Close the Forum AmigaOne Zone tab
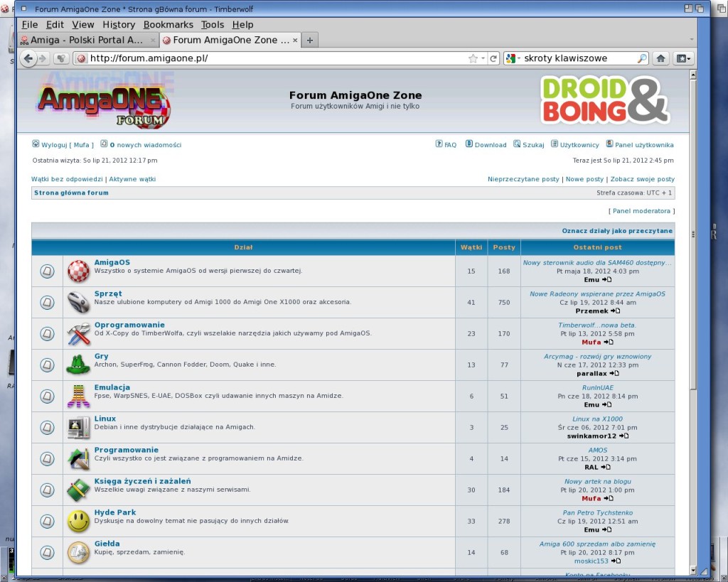This screenshot has height=582, width=728. pos(294,41)
